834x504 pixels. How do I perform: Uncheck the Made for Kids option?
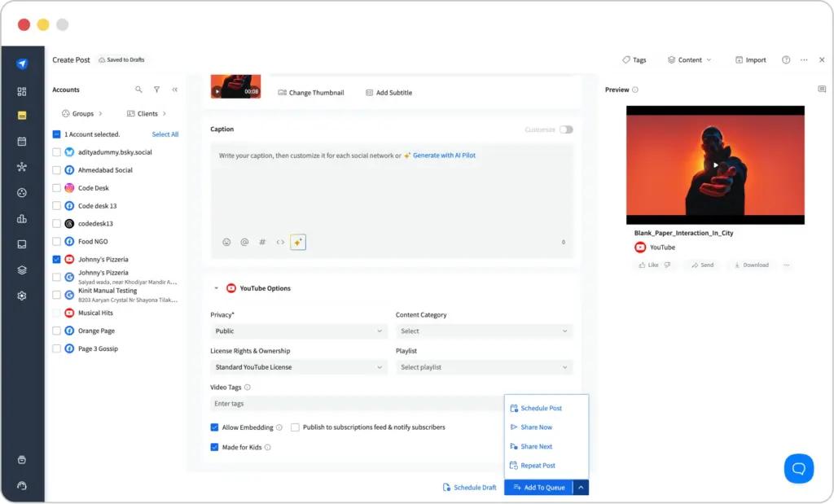point(213,447)
